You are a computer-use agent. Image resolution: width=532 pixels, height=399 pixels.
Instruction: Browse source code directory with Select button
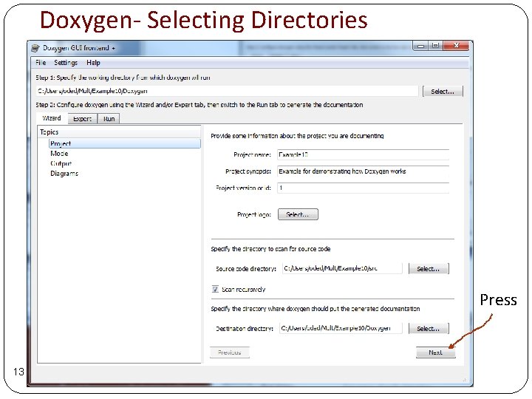(x=429, y=269)
